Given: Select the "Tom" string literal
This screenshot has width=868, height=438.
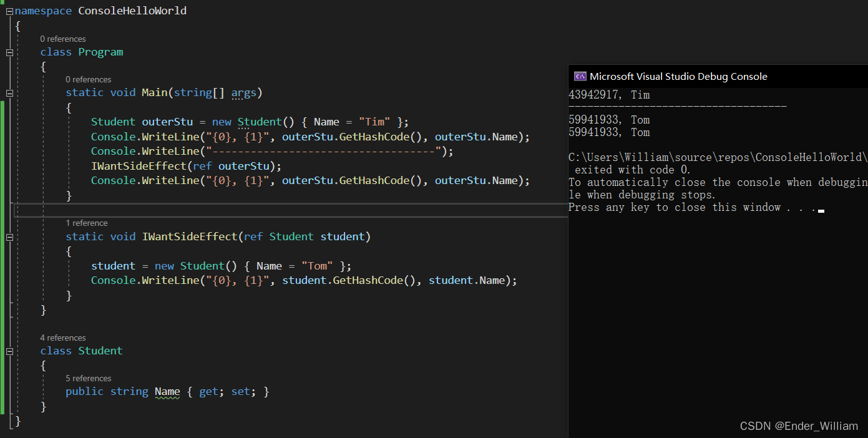Looking at the screenshot, I should (316, 266).
